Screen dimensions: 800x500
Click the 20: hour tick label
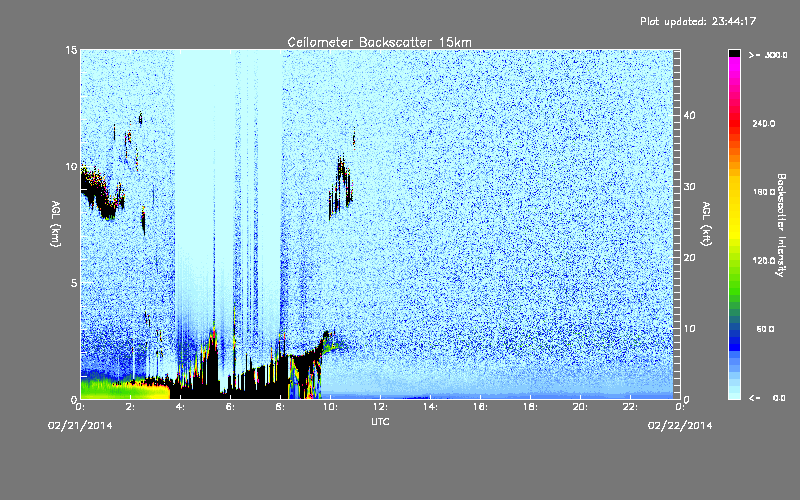point(580,407)
